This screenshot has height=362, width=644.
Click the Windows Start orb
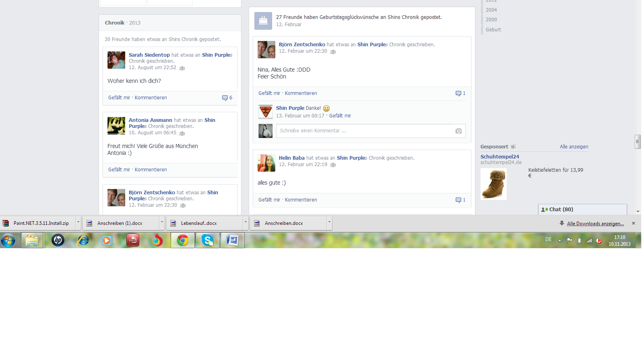pos(8,241)
